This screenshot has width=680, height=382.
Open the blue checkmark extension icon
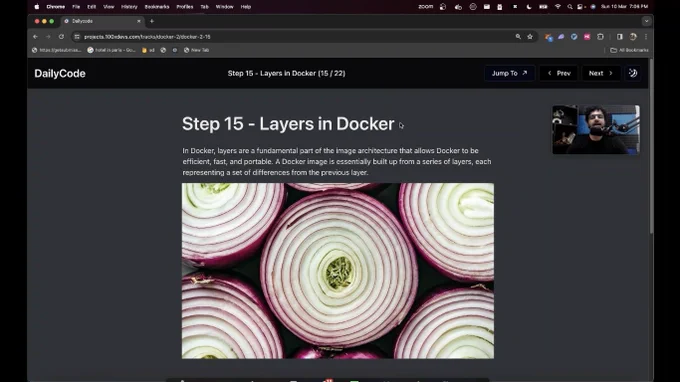574,37
